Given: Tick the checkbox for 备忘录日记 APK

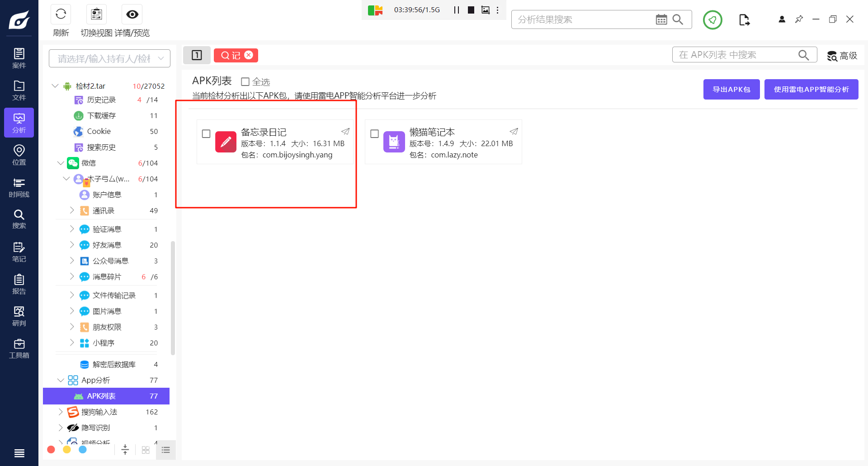Looking at the screenshot, I should tap(206, 134).
